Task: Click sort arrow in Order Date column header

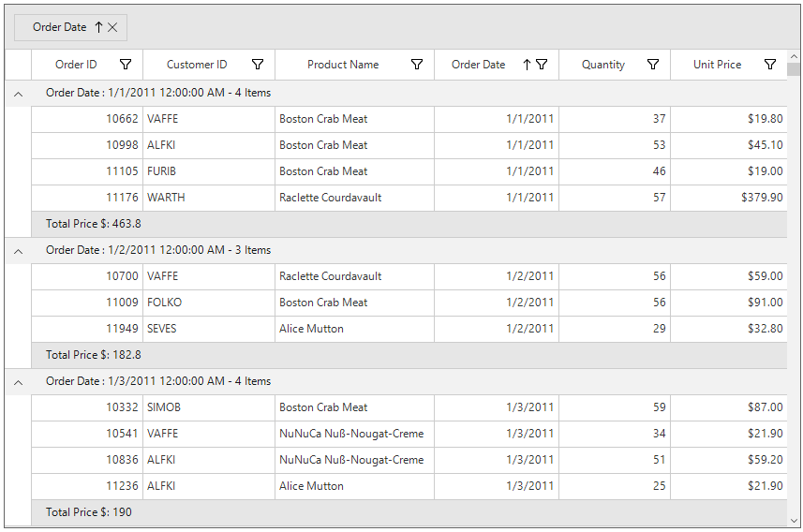Action: 527,65
